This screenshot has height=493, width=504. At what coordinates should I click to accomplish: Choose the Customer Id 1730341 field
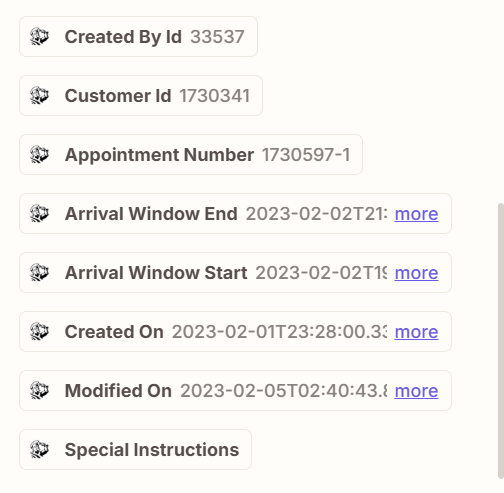[x=141, y=96]
